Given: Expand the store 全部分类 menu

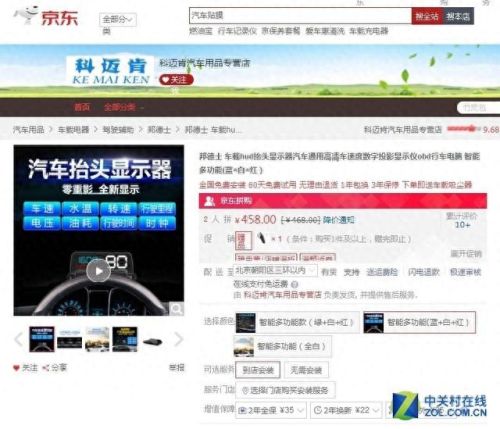Looking at the screenshot, I should coord(123,107).
